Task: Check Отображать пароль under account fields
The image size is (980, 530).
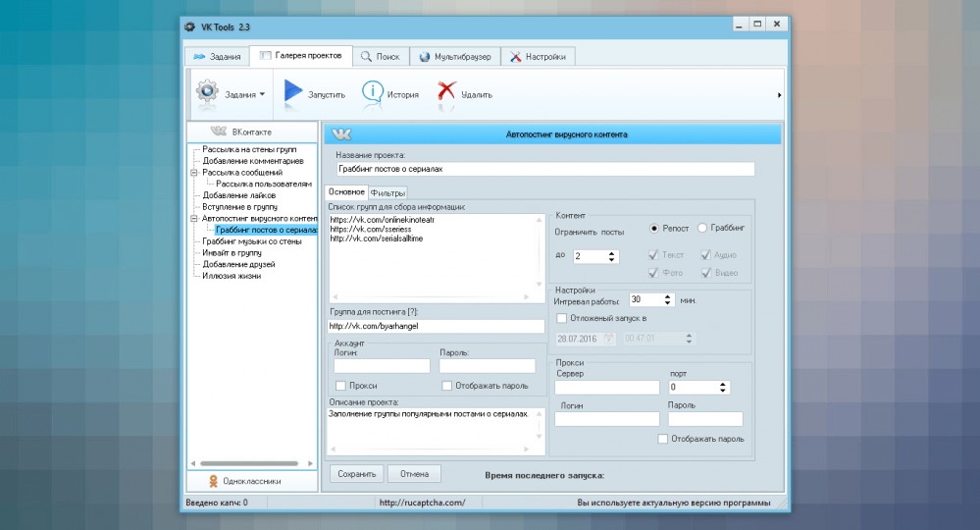Action: click(446, 386)
